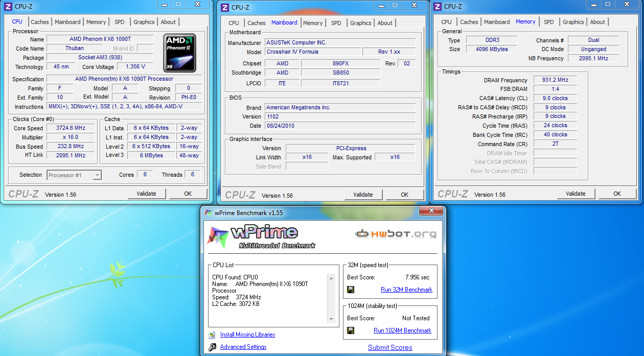This screenshot has width=644, height=356.
Task: Start the Run 1024M Benchmark link
Action: (402, 330)
